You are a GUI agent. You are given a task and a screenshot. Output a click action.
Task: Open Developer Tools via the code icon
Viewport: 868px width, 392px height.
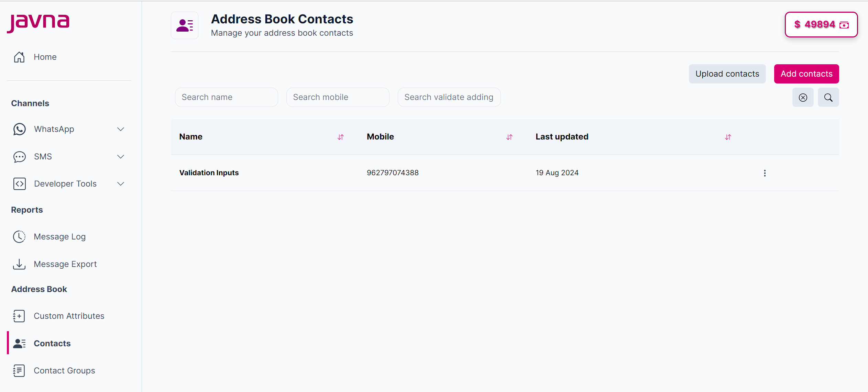(x=19, y=183)
